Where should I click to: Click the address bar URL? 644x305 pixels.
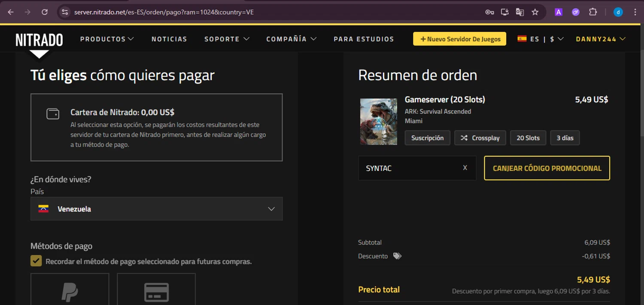(x=164, y=12)
